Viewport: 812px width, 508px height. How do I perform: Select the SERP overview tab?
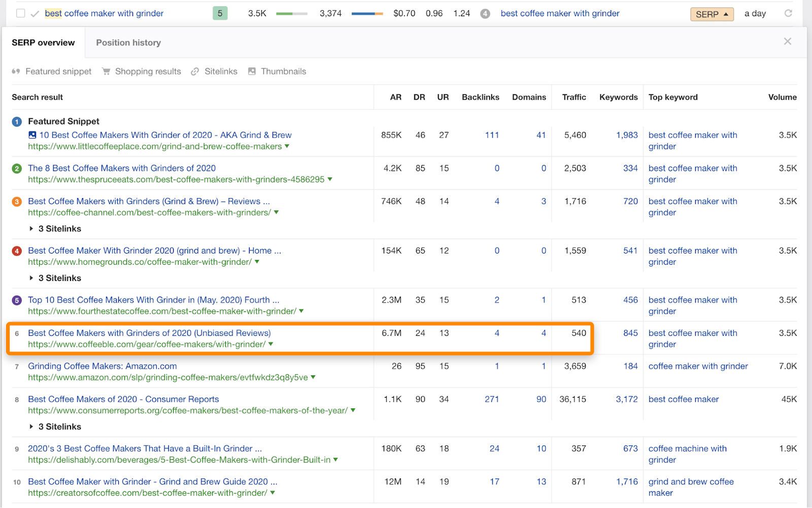(x=43, y=42)
